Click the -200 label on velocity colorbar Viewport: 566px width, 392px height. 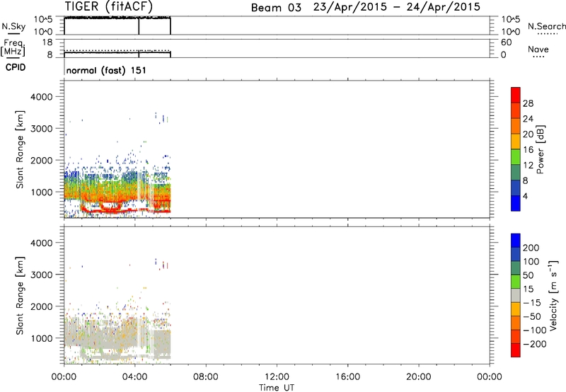(x=535, y=344)
